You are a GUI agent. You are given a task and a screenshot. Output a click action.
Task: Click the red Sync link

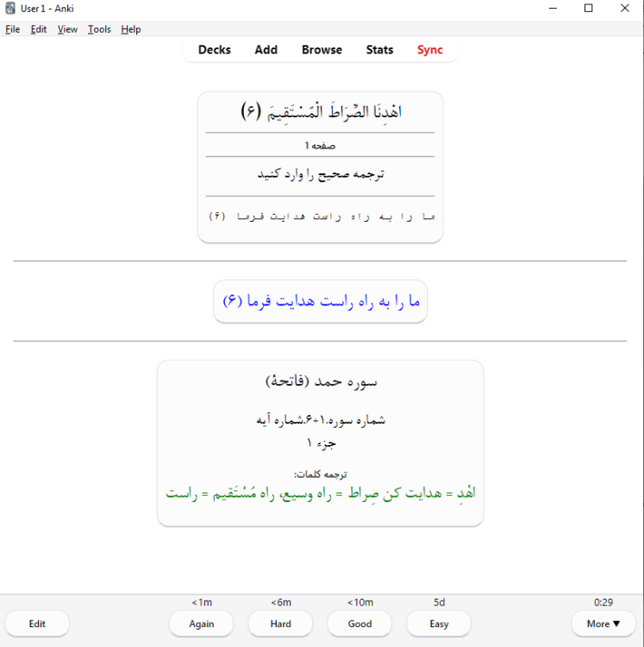pyautogui.click(x=430, y=50)
